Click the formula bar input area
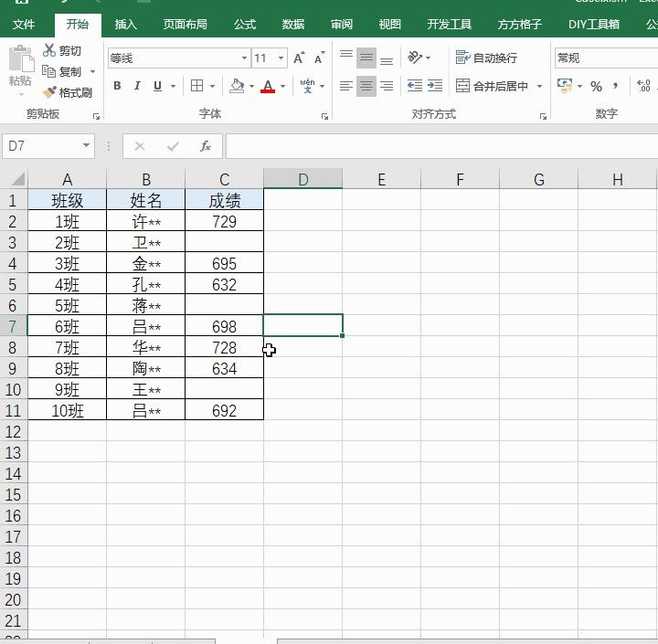 pyautogui.click(x=442, y=146)
